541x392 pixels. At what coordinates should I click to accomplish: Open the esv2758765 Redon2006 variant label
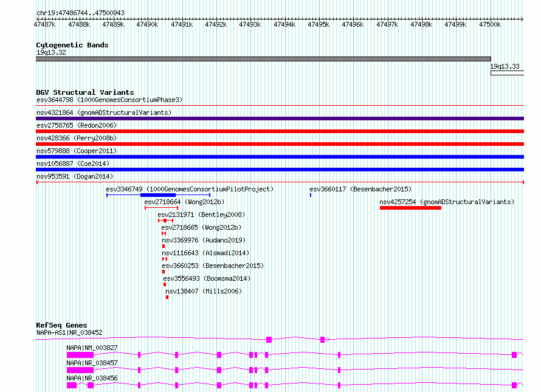coord(77,125)
